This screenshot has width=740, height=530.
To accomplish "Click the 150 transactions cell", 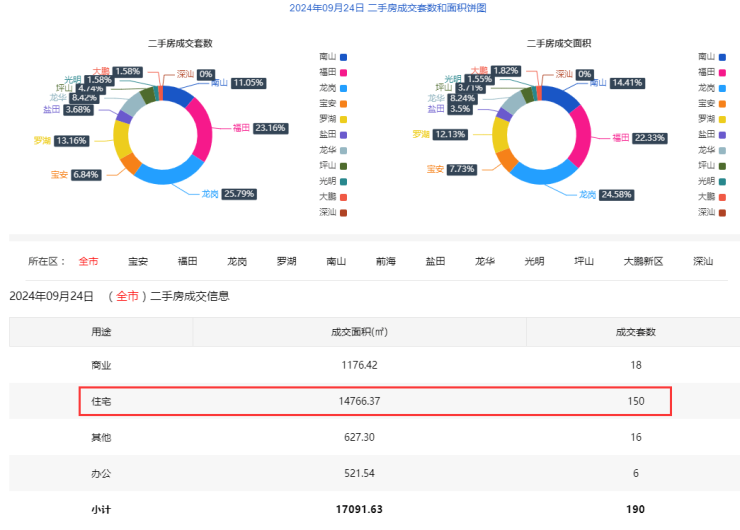I will [x=636, y=401].
